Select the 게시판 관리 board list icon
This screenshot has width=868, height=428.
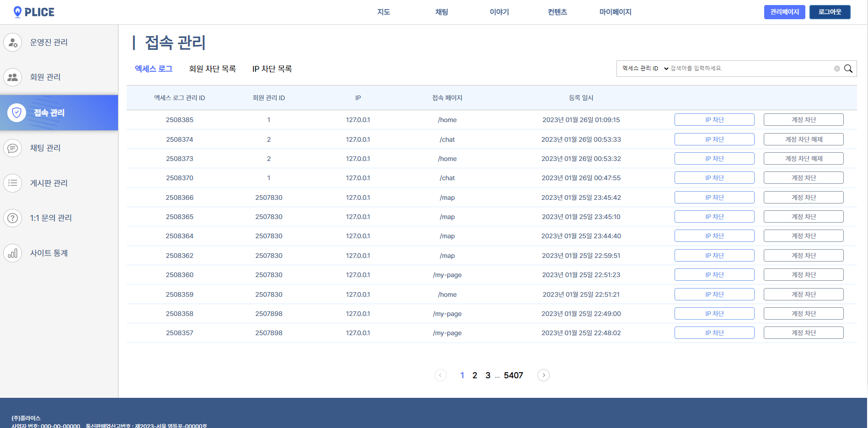(12, 183)
